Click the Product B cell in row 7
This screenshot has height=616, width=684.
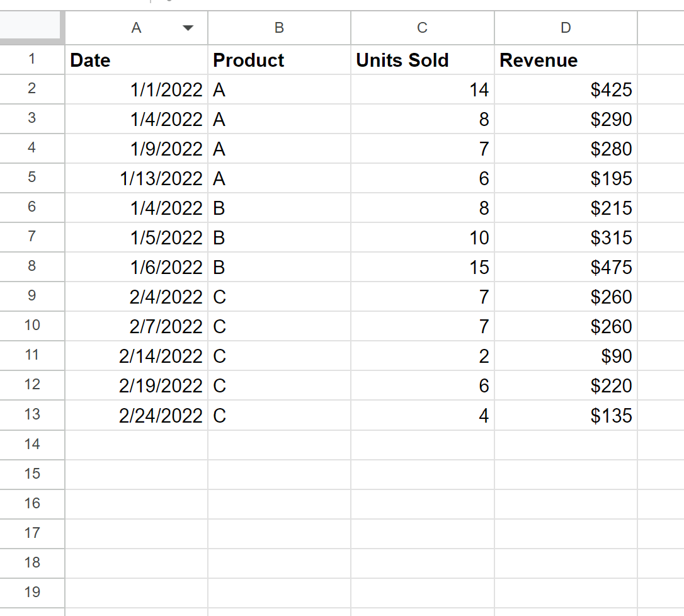tap(279, 237)
